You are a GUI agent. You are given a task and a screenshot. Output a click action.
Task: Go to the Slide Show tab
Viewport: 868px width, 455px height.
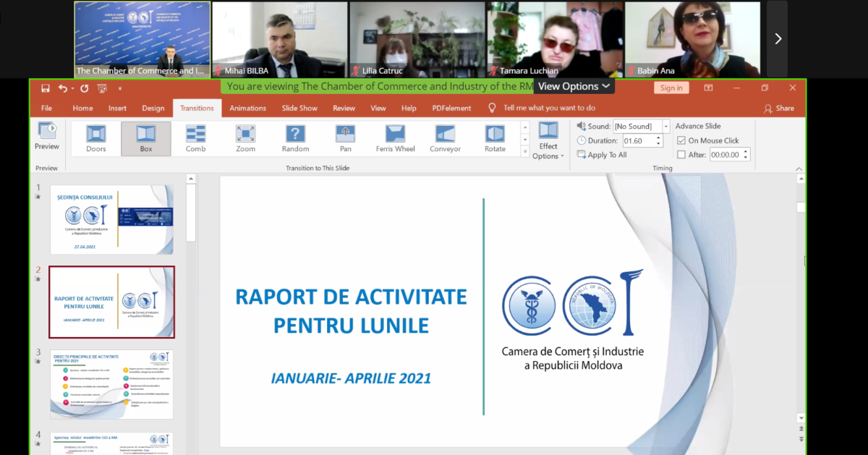point(299,108)
